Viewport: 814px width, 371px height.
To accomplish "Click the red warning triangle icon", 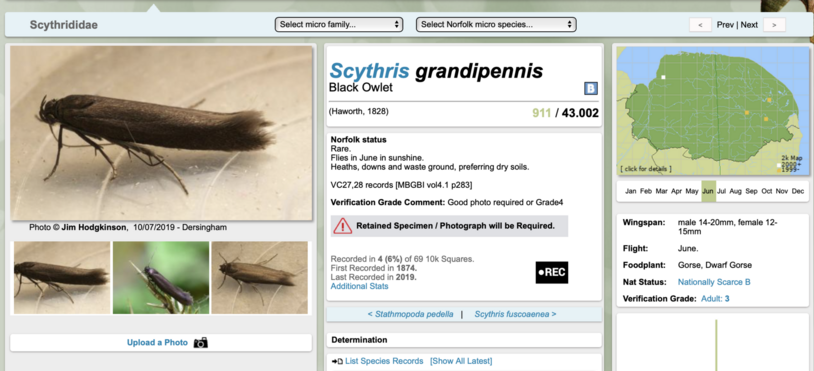I will point(343,226).
